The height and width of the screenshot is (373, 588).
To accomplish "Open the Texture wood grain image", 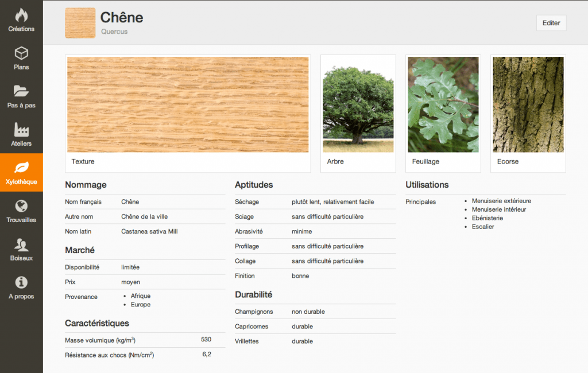I will [188, 104].
